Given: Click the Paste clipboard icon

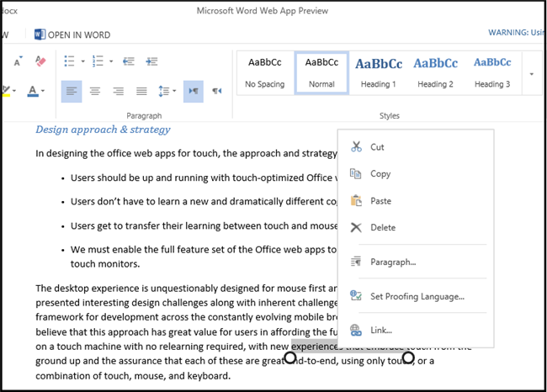Looking at the screenshot, I should [356, 200].
